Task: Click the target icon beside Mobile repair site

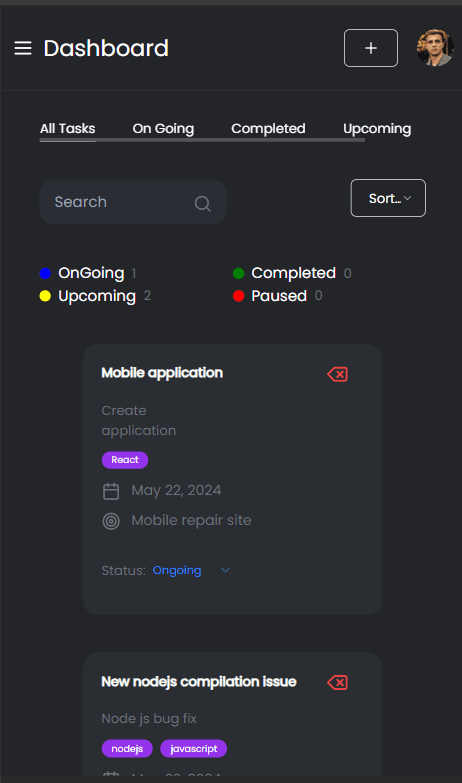Action: 111,521
